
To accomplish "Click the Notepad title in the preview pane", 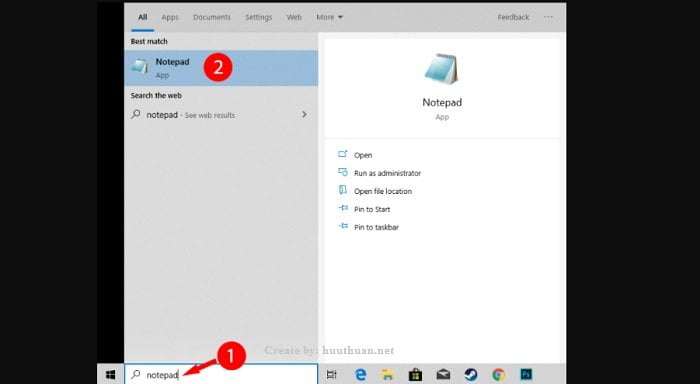I will click(x=442, y=102).
